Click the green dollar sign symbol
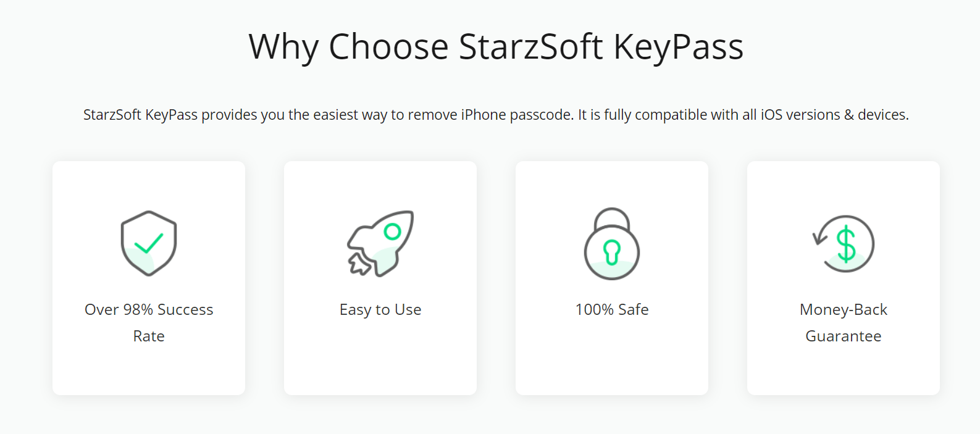 (x=846, y=244)
